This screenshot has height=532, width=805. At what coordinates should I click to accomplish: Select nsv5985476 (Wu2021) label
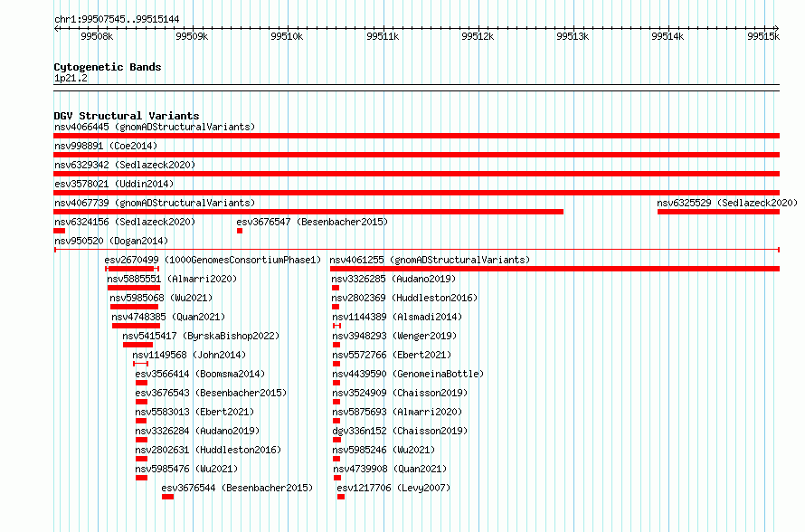coord(187,469)
